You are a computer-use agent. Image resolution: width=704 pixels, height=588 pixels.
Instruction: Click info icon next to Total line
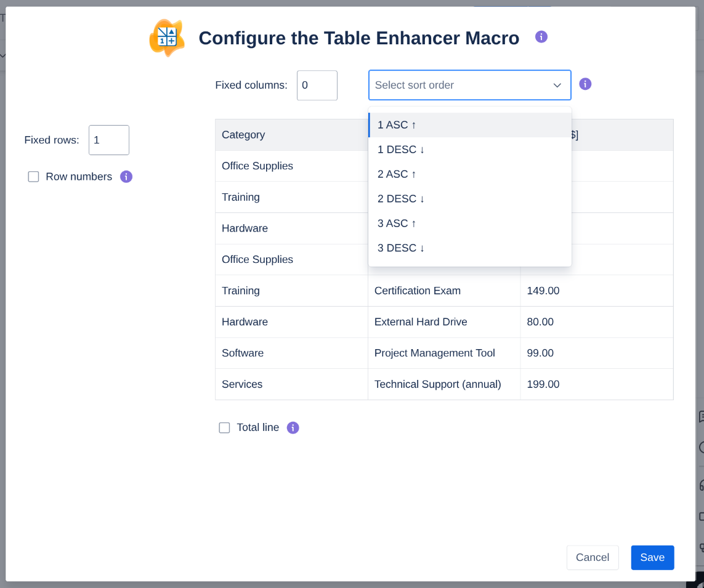[293, 428]
